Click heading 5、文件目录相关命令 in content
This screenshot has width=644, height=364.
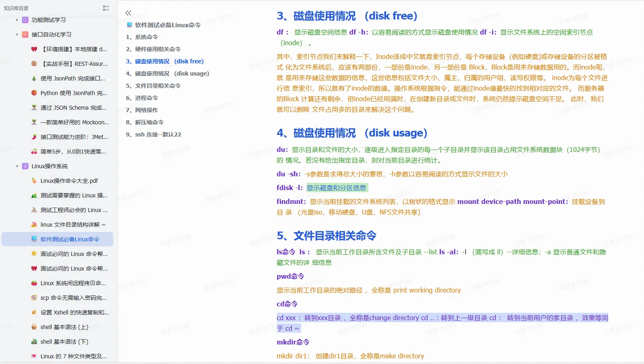point(326,236)
